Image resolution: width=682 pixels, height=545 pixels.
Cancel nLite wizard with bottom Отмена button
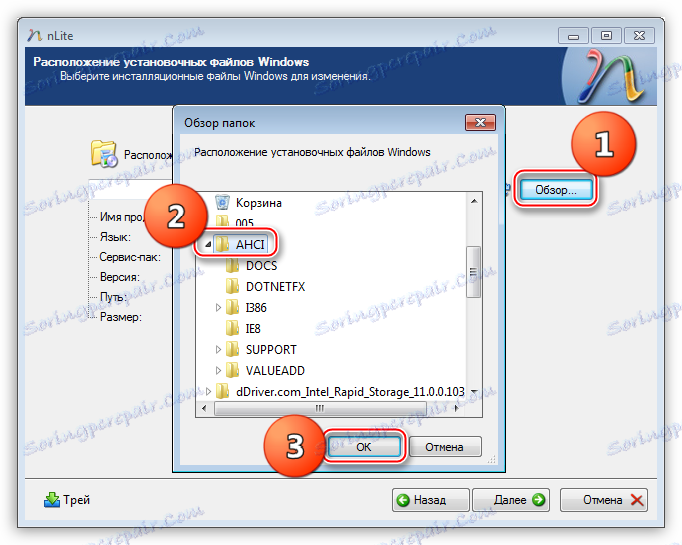[604, 500]
